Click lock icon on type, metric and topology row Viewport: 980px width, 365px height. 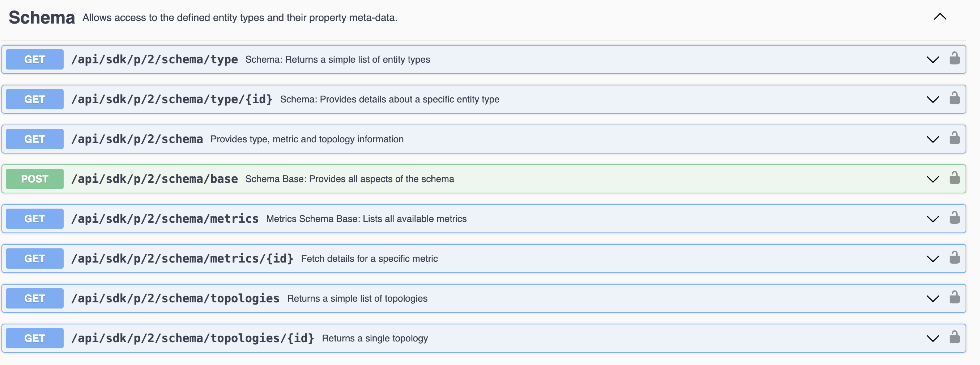(x=954, y=138)
